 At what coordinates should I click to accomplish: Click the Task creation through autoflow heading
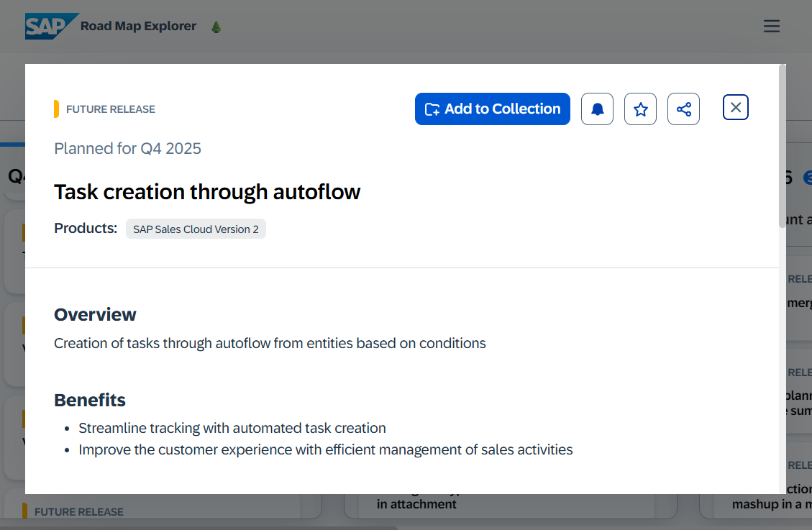pyautogui.click(x=207, y=192)
